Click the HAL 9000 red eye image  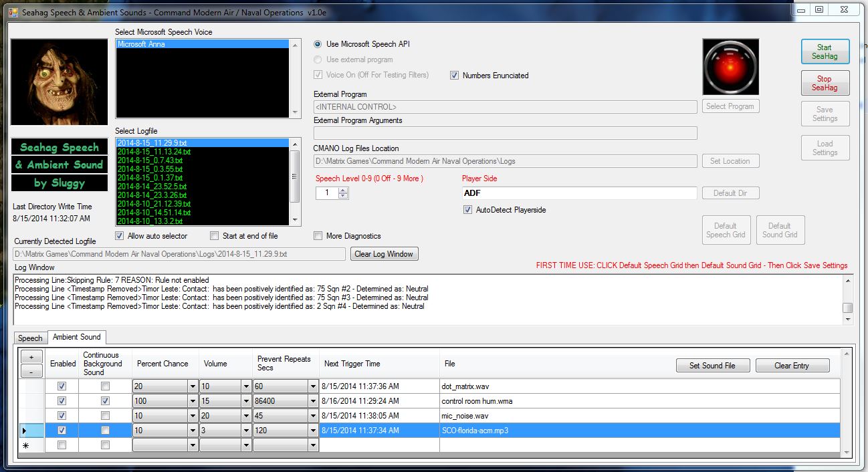731,66
